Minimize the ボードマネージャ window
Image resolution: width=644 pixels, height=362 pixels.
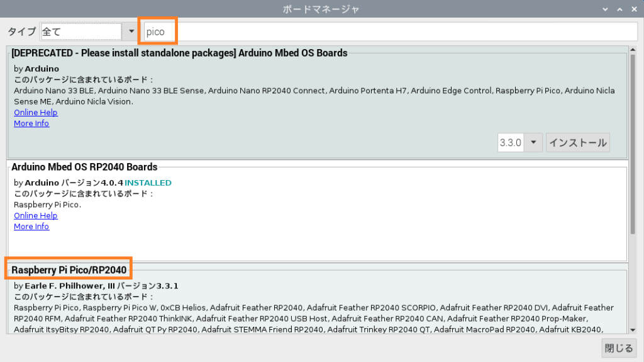604,9
